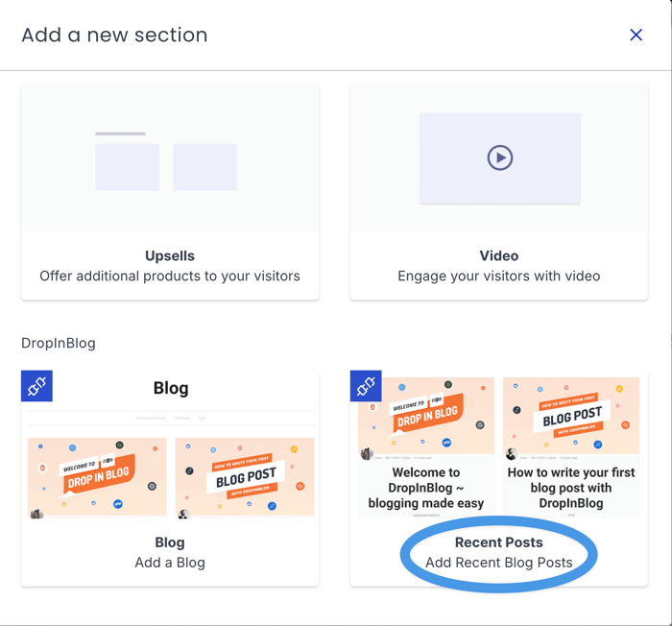This screenshot has width=672, height=626.
Task: Click the plug icon on Recent Posts card
Action: (x=366, y=386)
